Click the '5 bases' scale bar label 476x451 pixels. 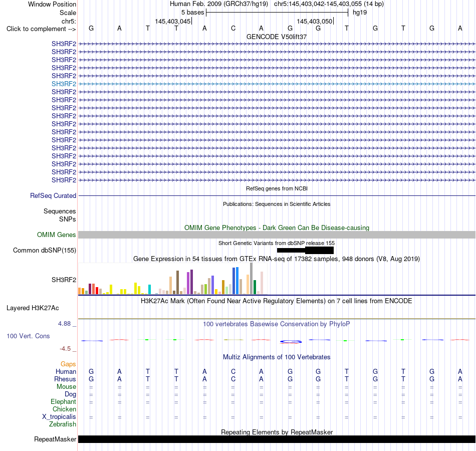click(x=193, y=13)
